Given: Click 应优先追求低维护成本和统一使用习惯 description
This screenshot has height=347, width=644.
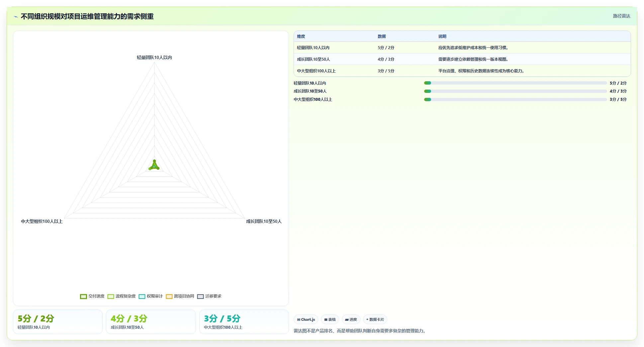Looking at the screenshot, I should click(473, 48).
